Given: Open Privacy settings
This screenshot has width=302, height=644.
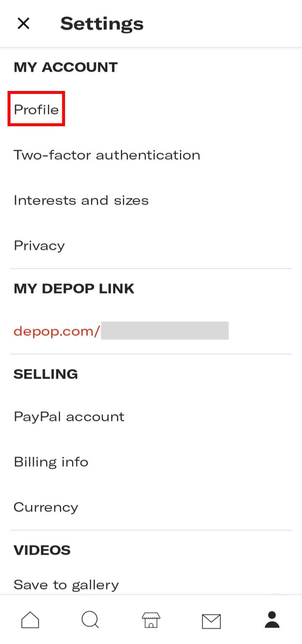Looking at the screenshot, I should pyautogui.click(x=39, y=245).
